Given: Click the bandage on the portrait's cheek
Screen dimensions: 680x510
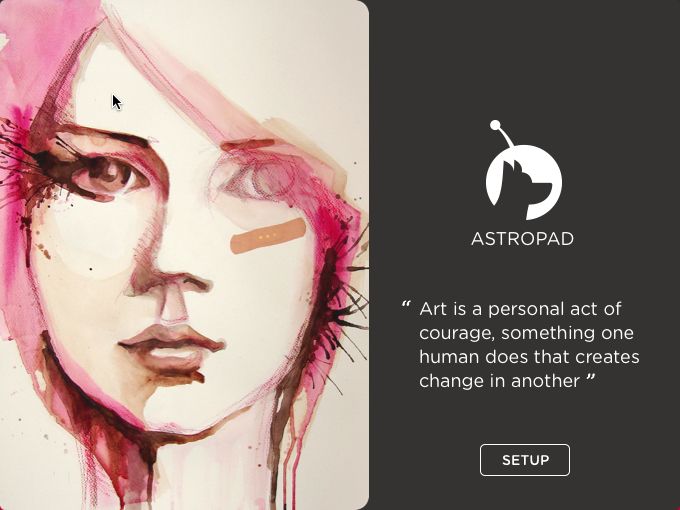Looking at the screenshot, I should pyautogui.click(x=268, y=236).
